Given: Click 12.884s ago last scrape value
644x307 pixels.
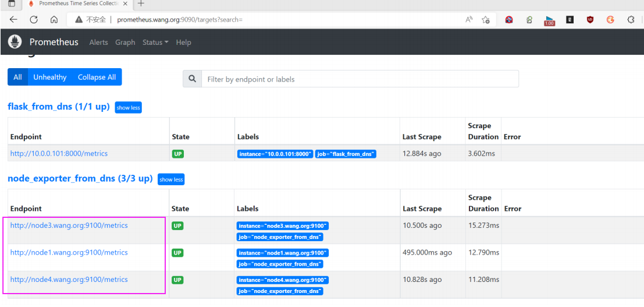Looking at the screenshot, I should [x=422, y=154].
